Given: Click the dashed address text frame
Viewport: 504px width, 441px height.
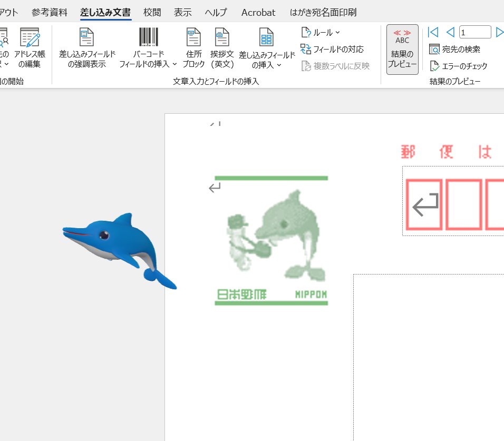Looking at the screenshot, I should coord(429,357).
